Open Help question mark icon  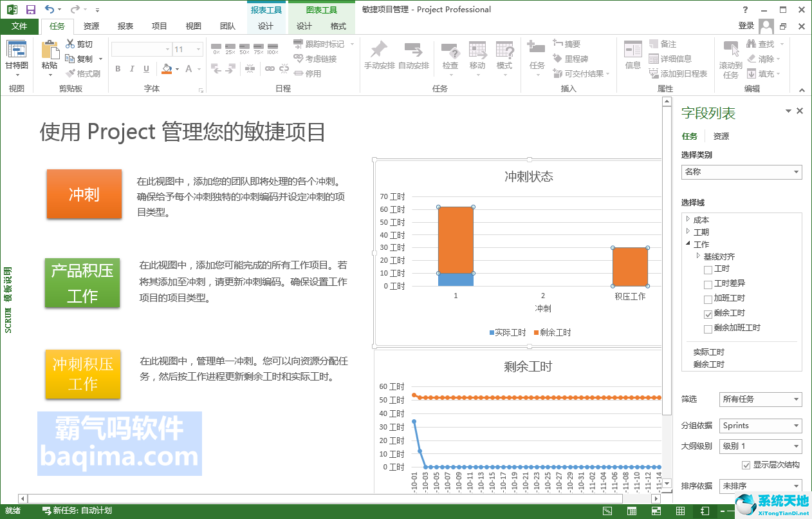[x=745, y=10]
